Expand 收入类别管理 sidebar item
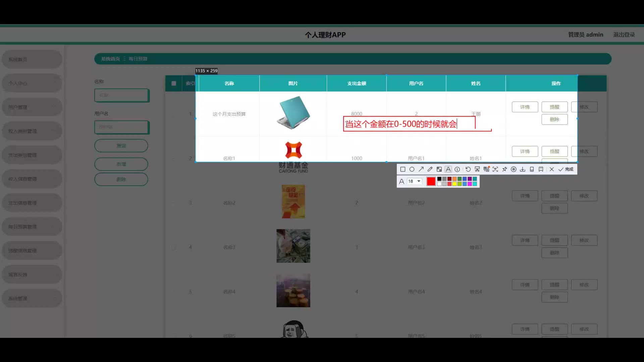This screenshot has height=362, width=644. [x=32, y=131]
